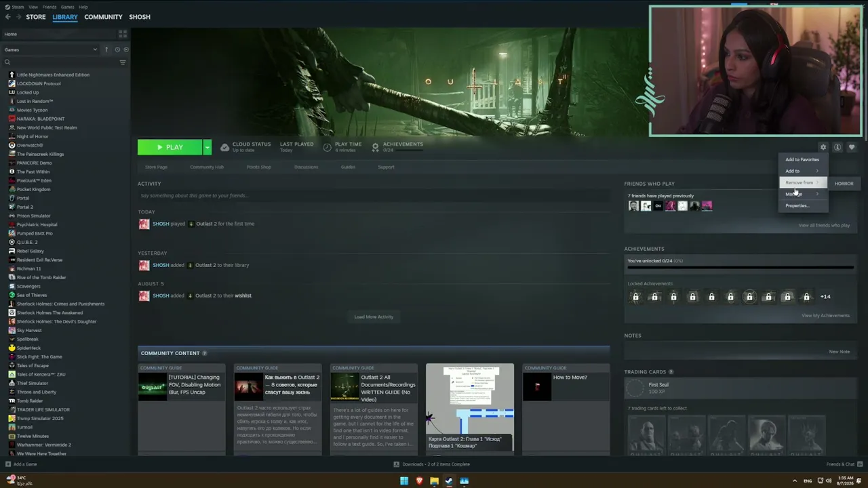The image size is (868, 488).
Task: Open the Overwatch game icon entry
Action: tap(12, 145)
